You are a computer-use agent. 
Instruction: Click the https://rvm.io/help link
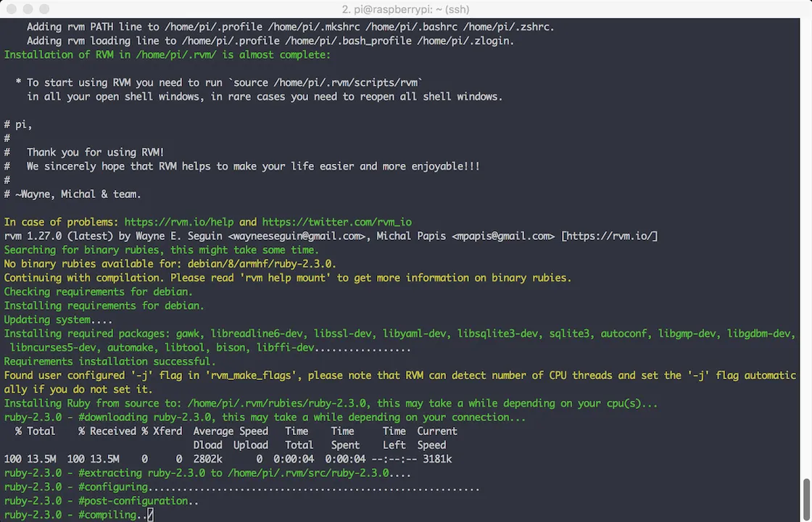(x=178, y=222)
